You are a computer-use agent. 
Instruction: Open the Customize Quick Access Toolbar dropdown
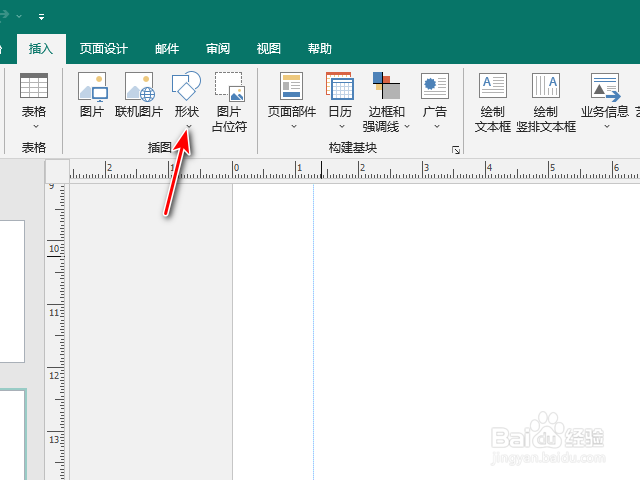click(x=41, y=17)
